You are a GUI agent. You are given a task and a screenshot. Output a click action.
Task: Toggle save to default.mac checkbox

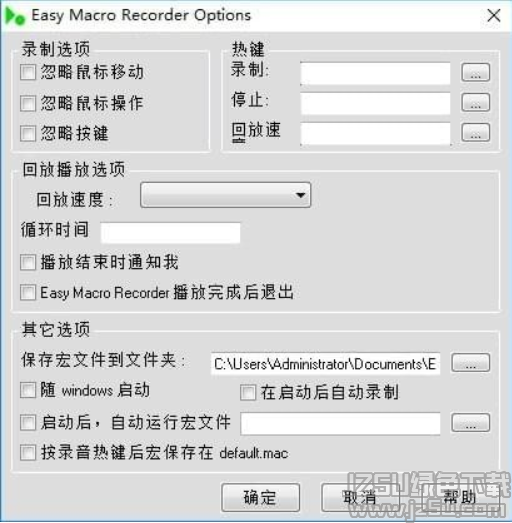tap(28, 453)
